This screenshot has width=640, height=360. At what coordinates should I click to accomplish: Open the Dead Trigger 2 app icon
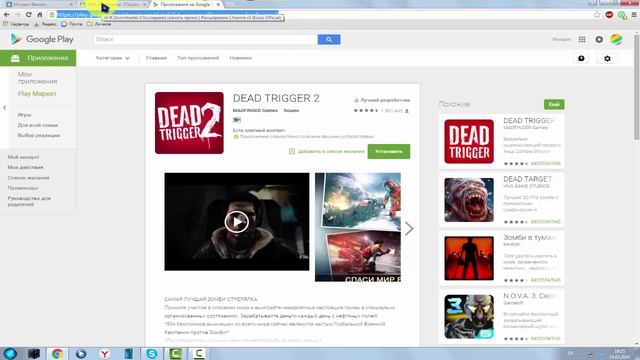click(x=189, y=123)
